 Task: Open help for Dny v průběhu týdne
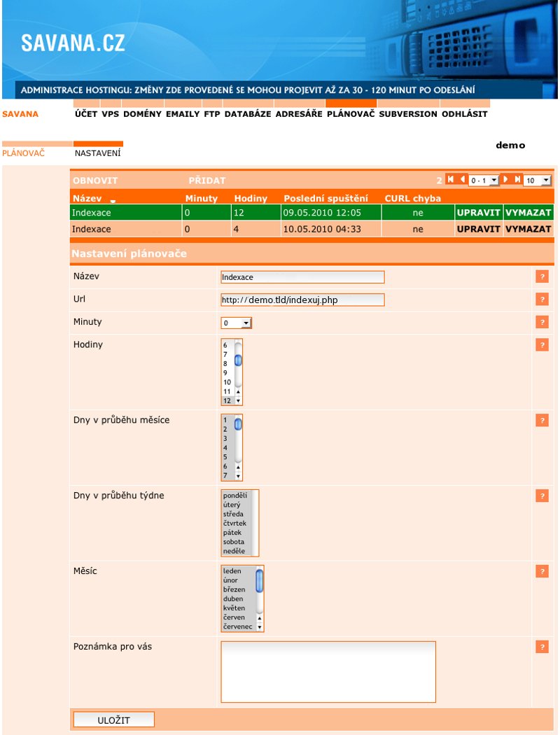coord(542,496)
